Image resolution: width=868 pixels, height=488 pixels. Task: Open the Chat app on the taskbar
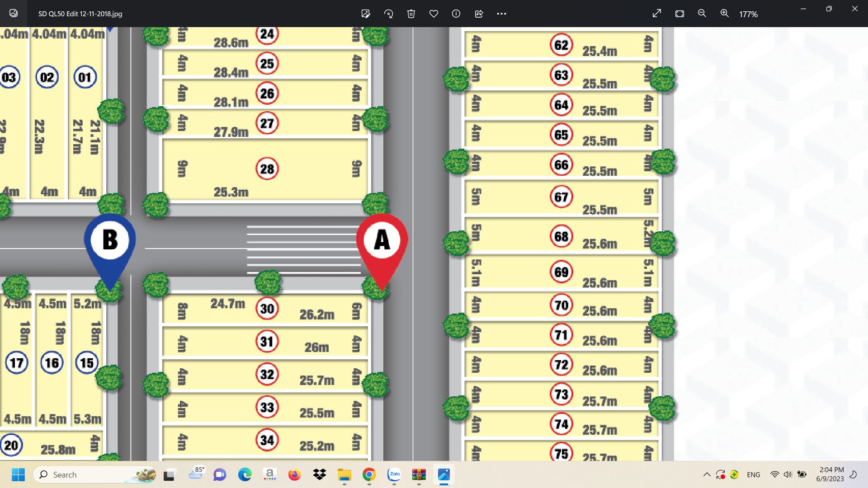click(220, 474)
